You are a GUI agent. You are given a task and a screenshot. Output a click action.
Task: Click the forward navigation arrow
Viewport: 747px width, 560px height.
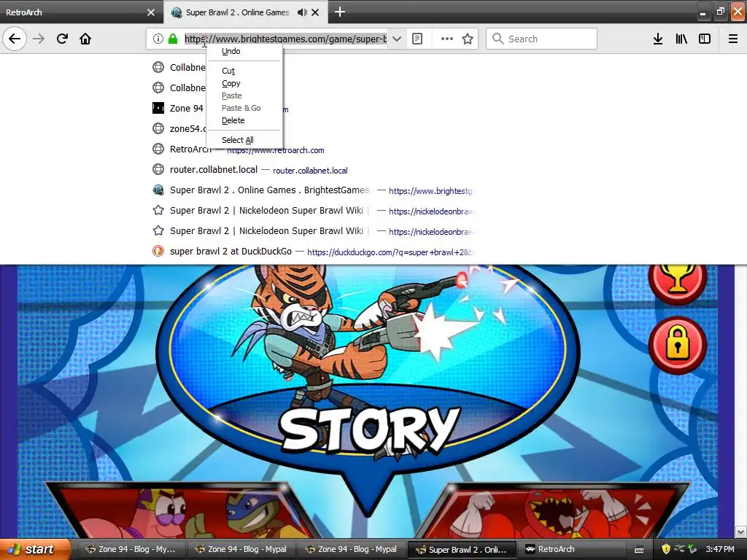pos(39,39)
